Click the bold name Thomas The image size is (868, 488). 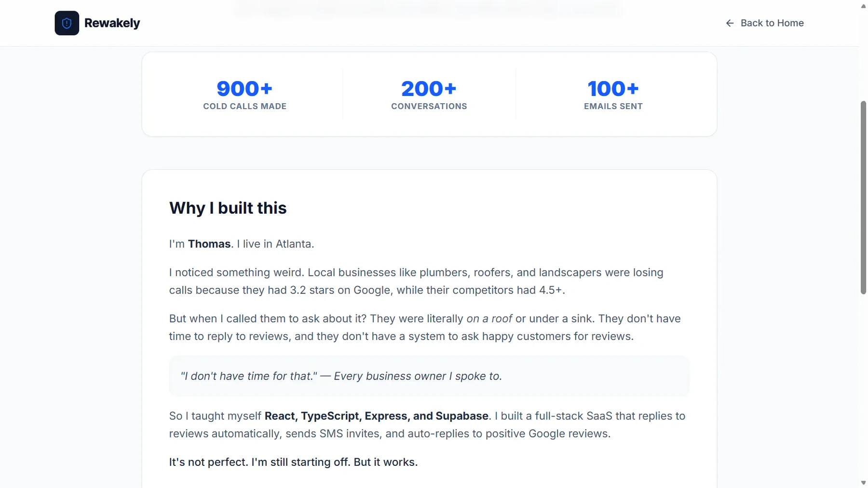click(x=209, y=244)
